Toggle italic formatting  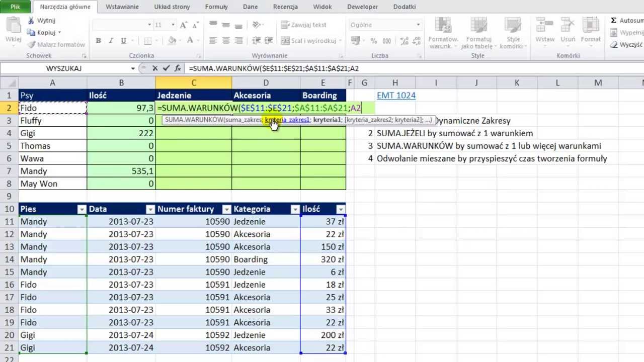click(x=110, y=41)
